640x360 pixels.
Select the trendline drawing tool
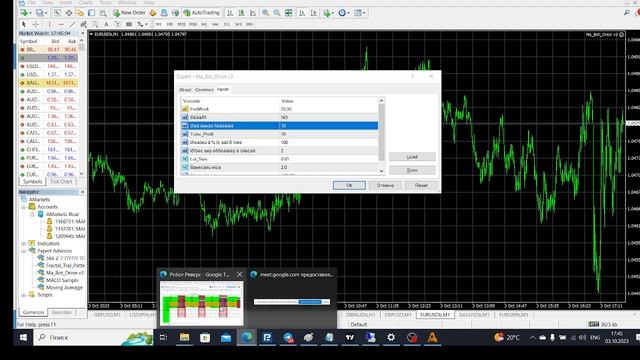72,24
